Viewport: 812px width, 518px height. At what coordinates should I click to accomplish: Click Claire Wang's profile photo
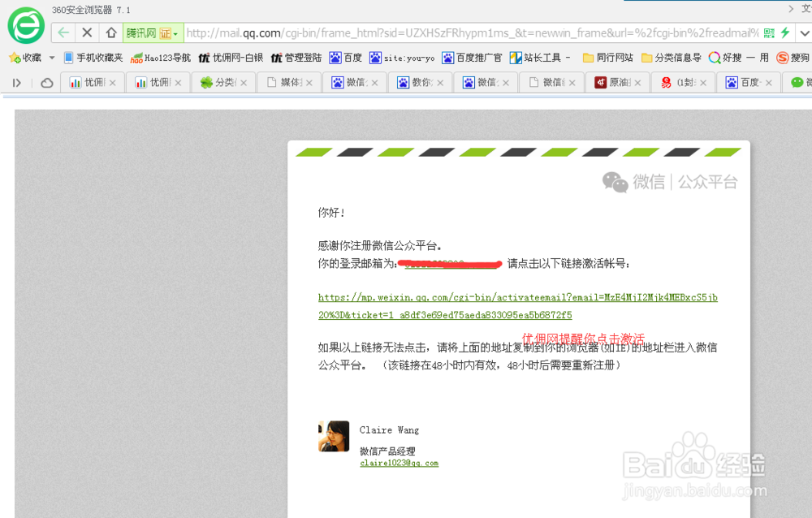pos(334,436)
